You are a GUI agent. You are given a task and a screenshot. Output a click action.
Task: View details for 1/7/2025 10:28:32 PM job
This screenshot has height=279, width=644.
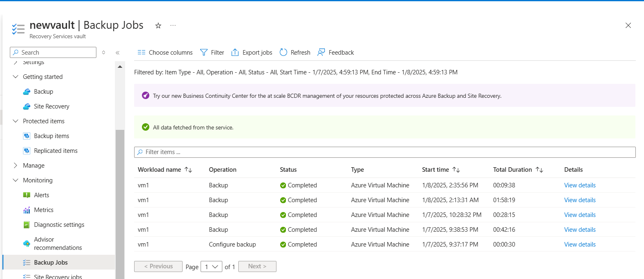580,215
